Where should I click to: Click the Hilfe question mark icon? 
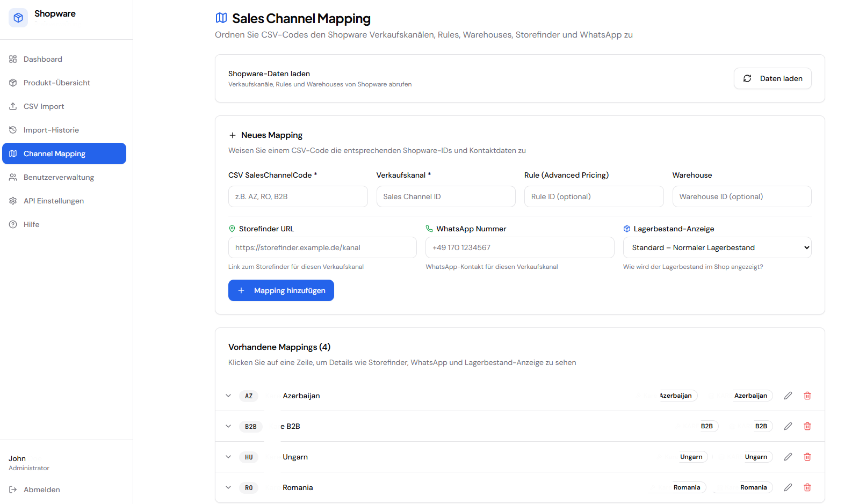point(13,224)
